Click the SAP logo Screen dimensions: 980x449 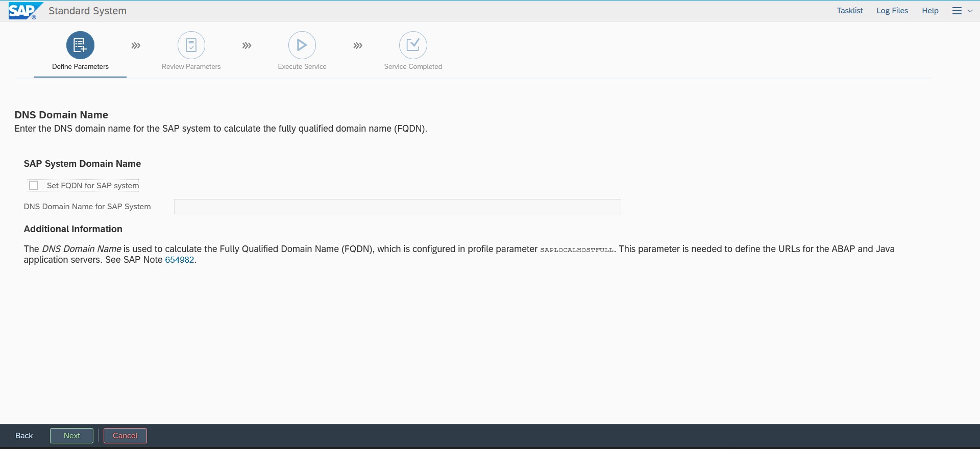pyautogui.click(x=25, y=11)
